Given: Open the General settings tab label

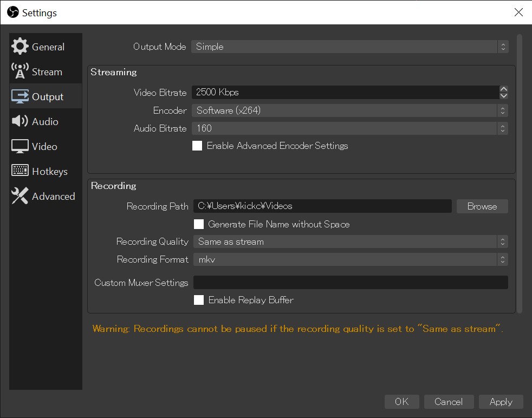Looking at the screenshot, I should coord(48,47).
